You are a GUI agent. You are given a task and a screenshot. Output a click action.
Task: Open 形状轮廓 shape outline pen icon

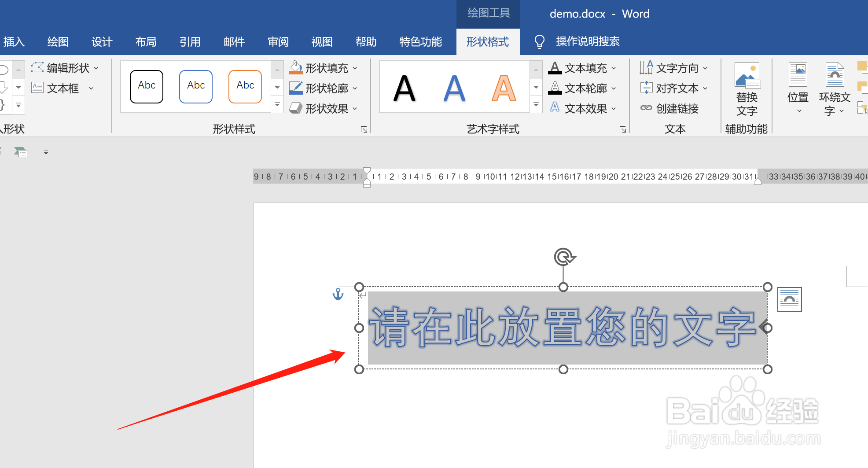point(296,88)
